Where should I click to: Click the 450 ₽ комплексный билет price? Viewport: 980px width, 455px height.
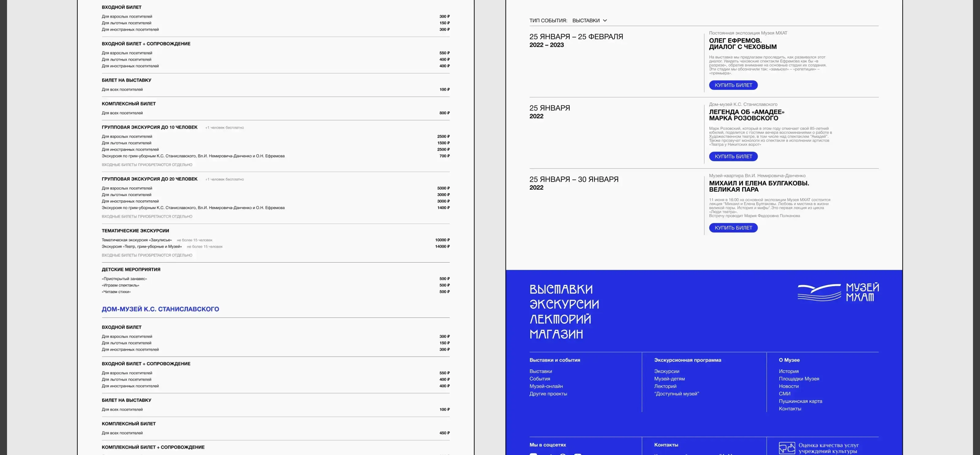tap(444, 433)
